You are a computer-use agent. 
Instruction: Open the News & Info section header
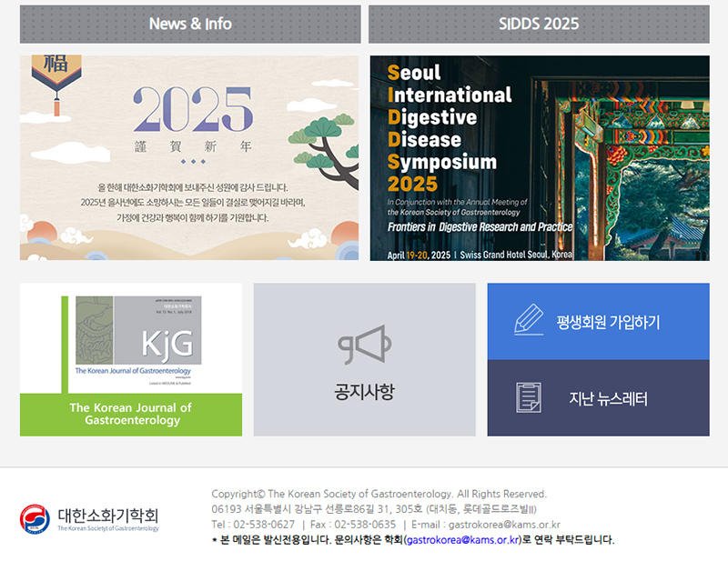coord(190,25)
